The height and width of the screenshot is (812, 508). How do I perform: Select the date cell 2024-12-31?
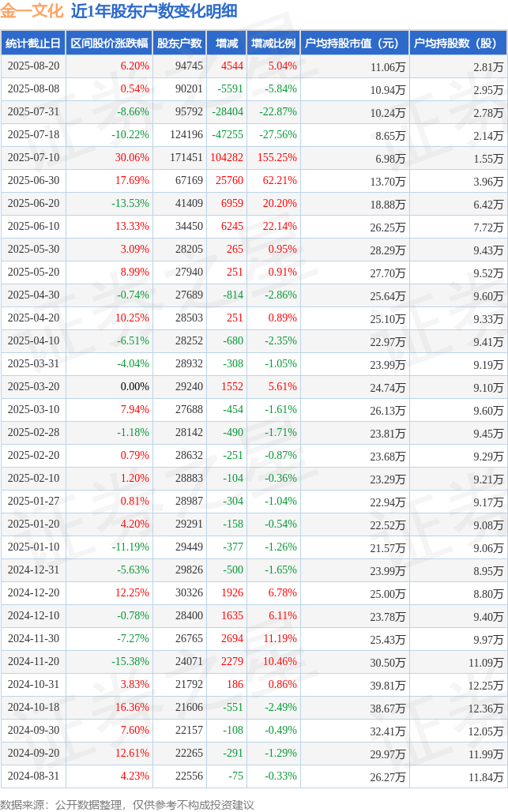coord(34,570)
